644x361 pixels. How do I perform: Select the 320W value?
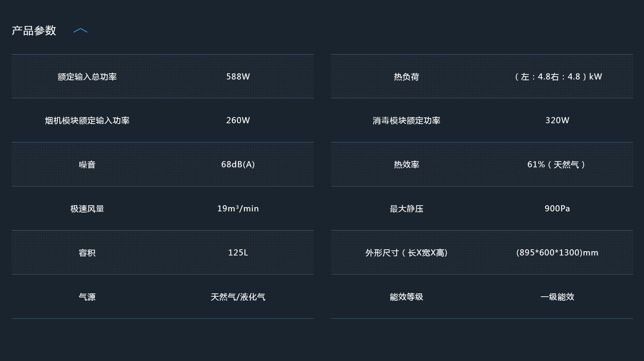pyautogui.click(x=557, y=120)
